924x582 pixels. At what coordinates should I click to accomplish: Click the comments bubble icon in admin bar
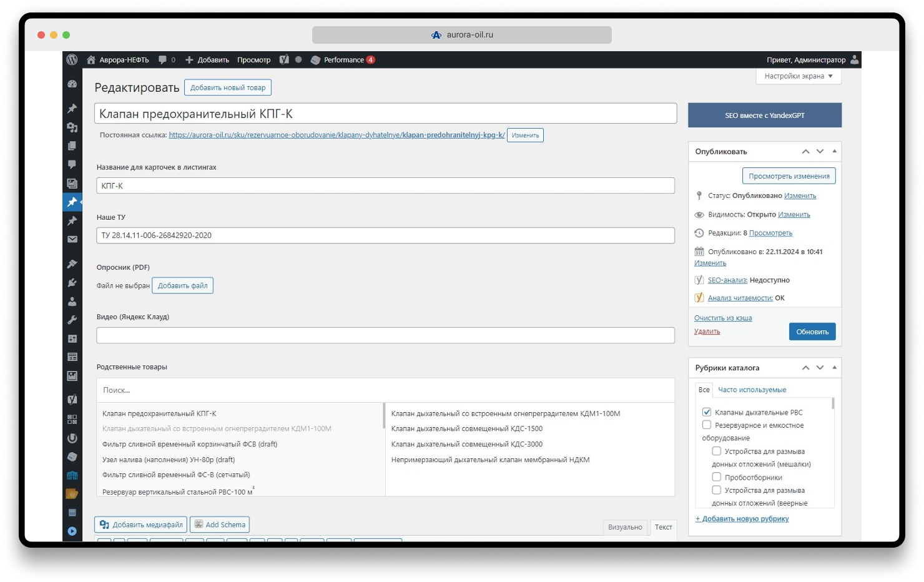pyautogui.click(x=162, y=60)
